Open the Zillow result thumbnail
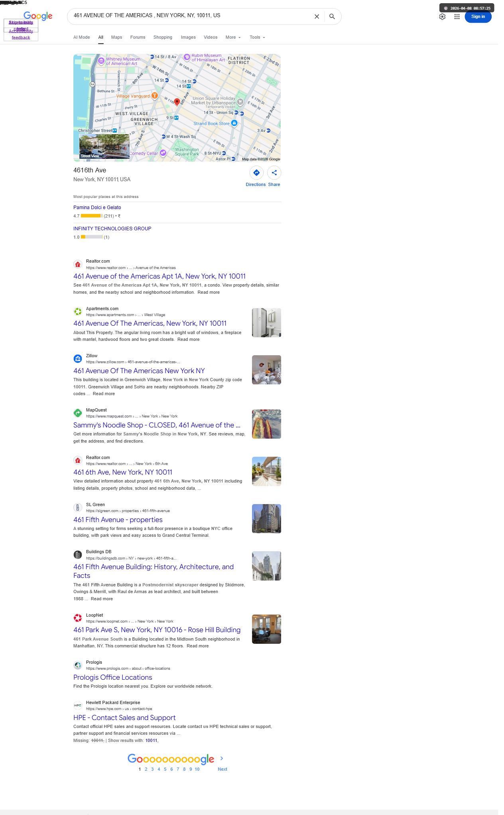 pos(266,370)
